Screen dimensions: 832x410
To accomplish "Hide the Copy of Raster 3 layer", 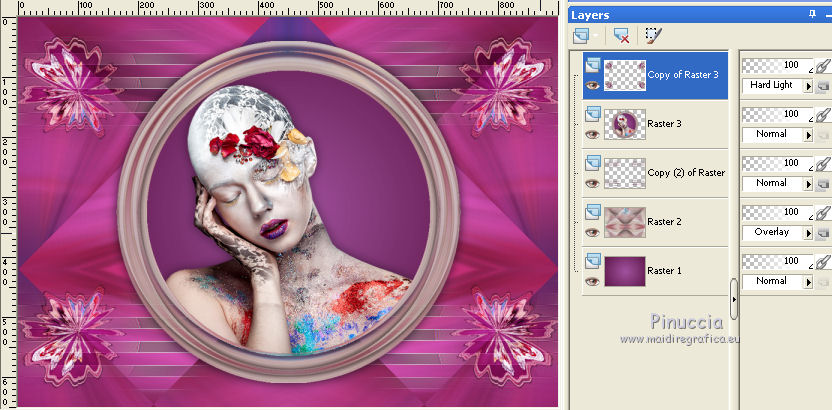I will coord(592,85).
